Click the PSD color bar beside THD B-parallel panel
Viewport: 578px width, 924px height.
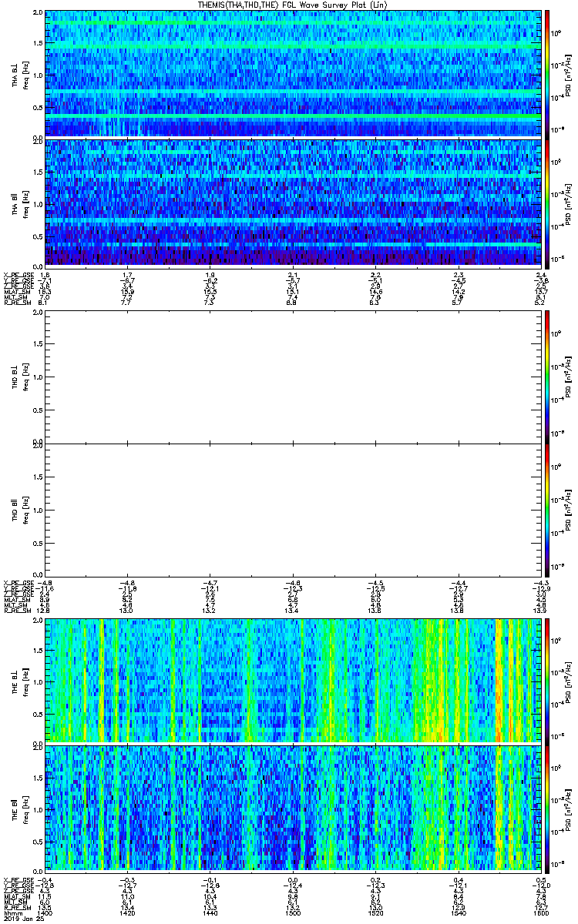[x=546, y=510]
